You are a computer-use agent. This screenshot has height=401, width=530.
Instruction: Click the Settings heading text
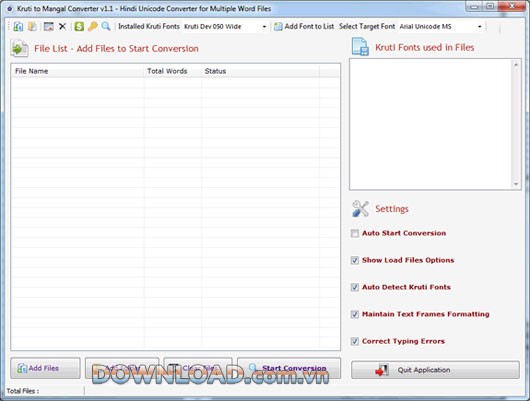click(392, 209)
